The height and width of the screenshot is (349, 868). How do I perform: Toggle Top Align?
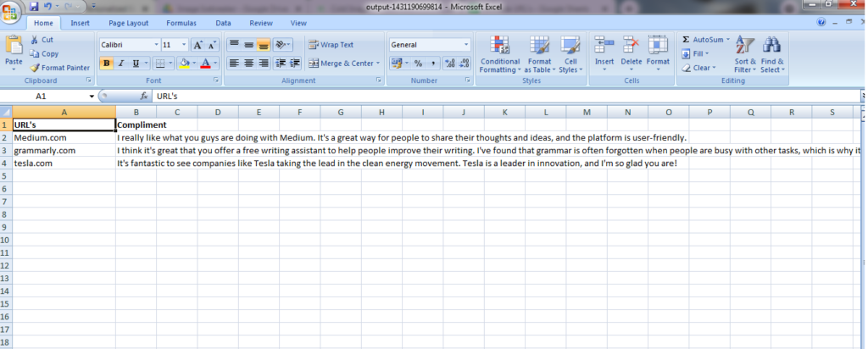234,45
